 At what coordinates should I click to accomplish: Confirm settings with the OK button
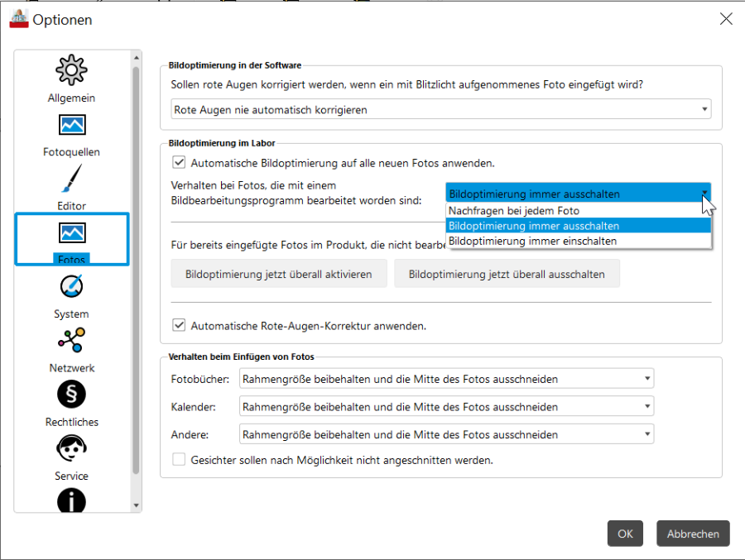(x=625, y=534)
